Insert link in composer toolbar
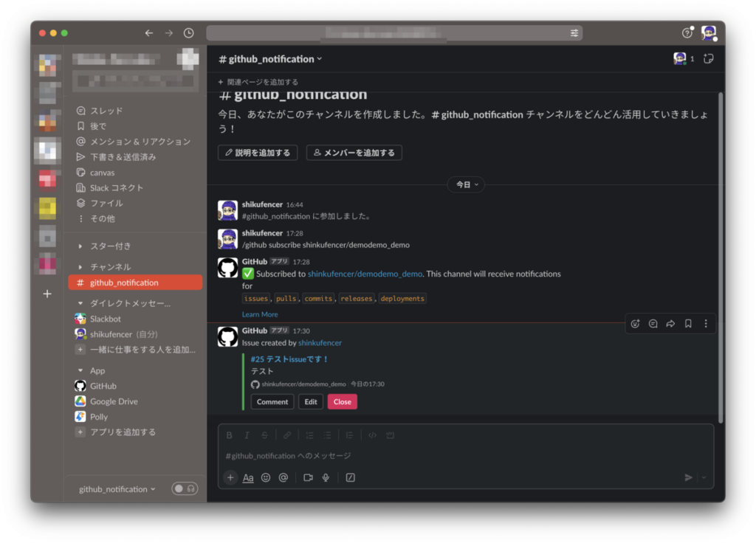This screenshot has width=756, height=543. [287, 435]
